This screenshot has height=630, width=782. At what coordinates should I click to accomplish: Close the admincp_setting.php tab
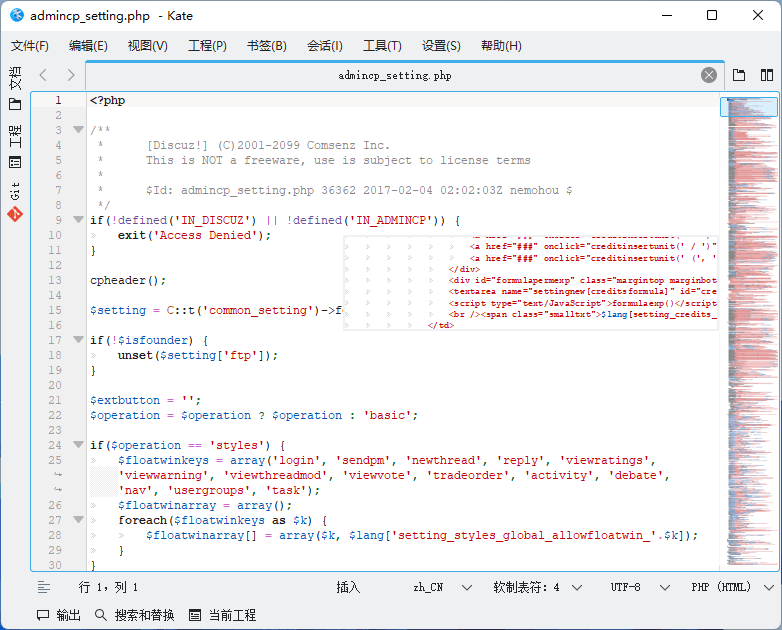[708, 75]
